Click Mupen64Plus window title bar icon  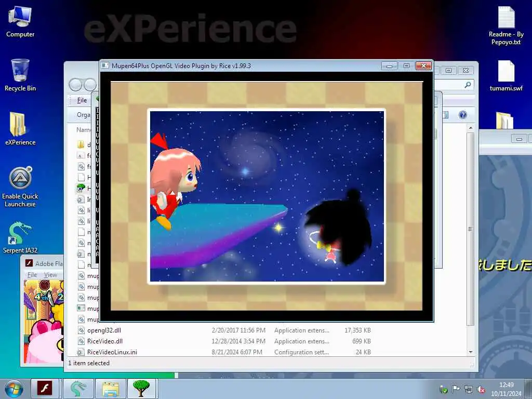[x=105, y=65]
